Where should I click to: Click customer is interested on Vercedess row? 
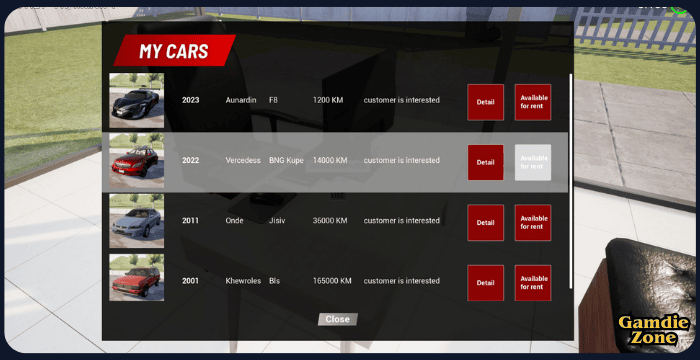402,160
